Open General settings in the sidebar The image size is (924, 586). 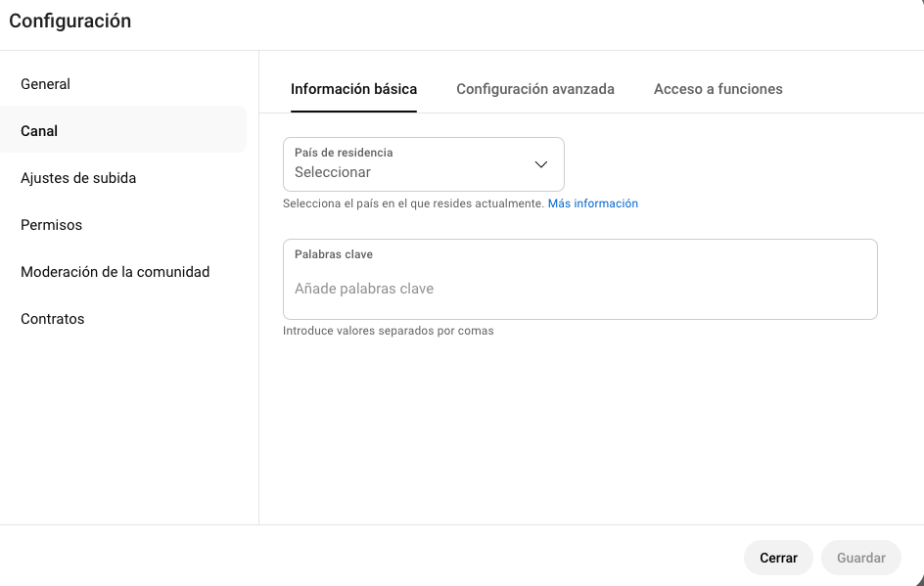click(45, 83)
